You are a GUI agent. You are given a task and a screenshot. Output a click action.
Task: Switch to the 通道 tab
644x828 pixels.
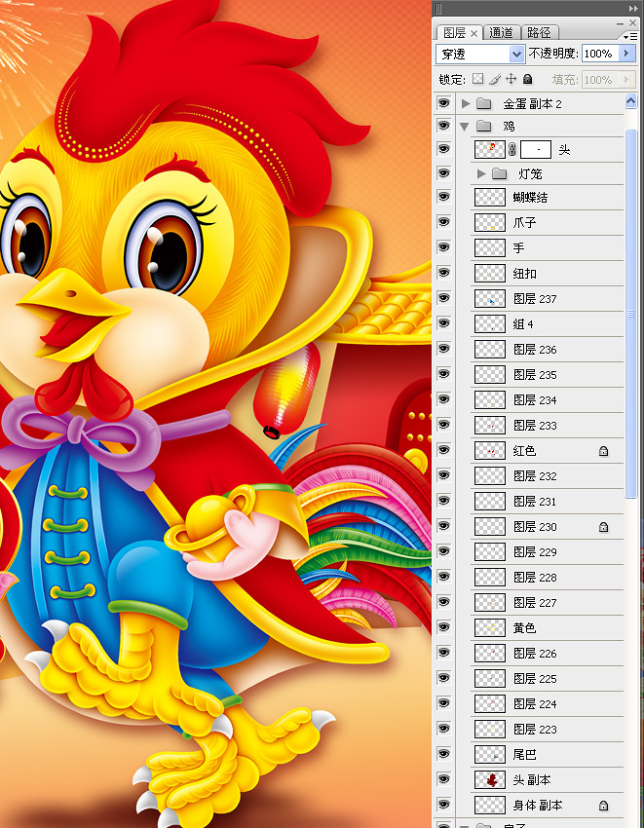click(501, 33)
